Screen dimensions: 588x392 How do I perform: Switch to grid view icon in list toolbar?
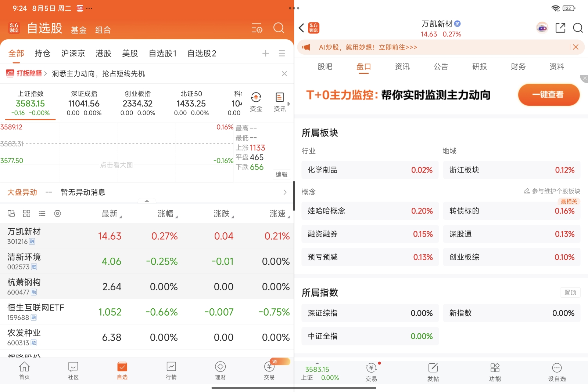tap(27, 214)
